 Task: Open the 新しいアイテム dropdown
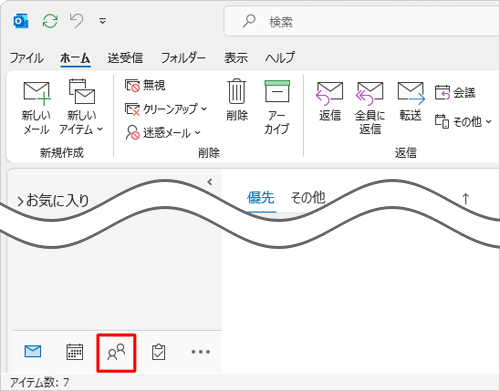pyautogui.click(x=81, y=108)
